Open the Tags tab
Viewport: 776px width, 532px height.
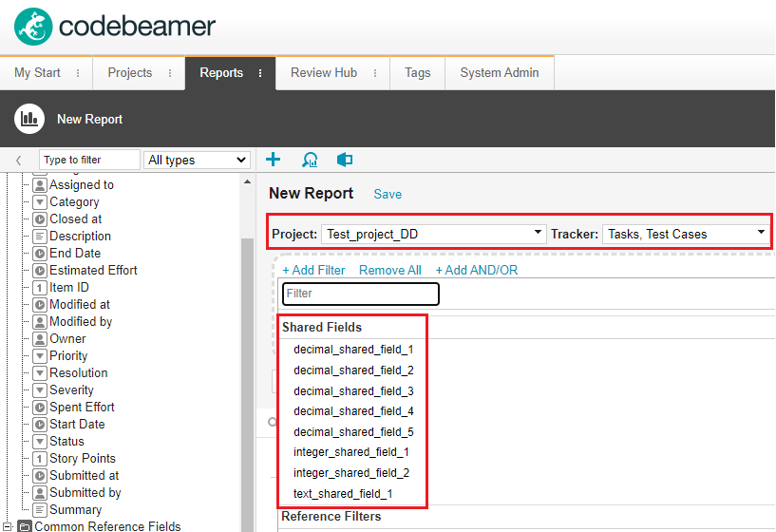tap(417, 73)
